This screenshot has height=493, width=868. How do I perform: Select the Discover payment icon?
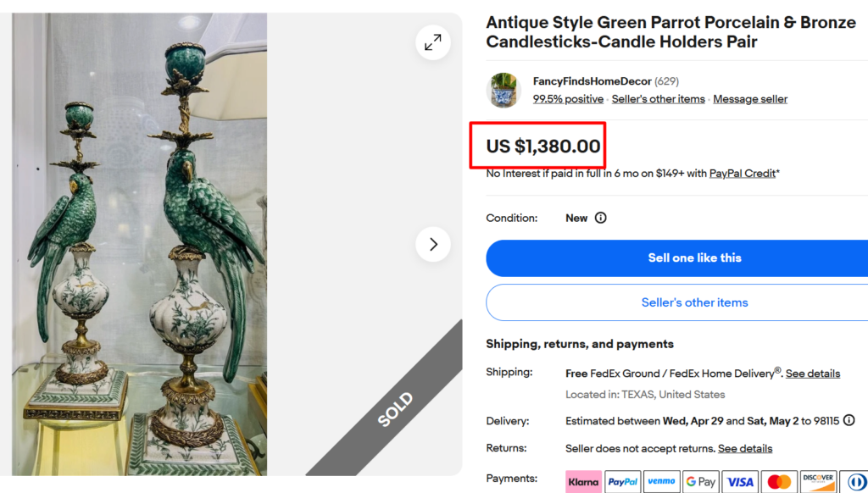[817, 481]
